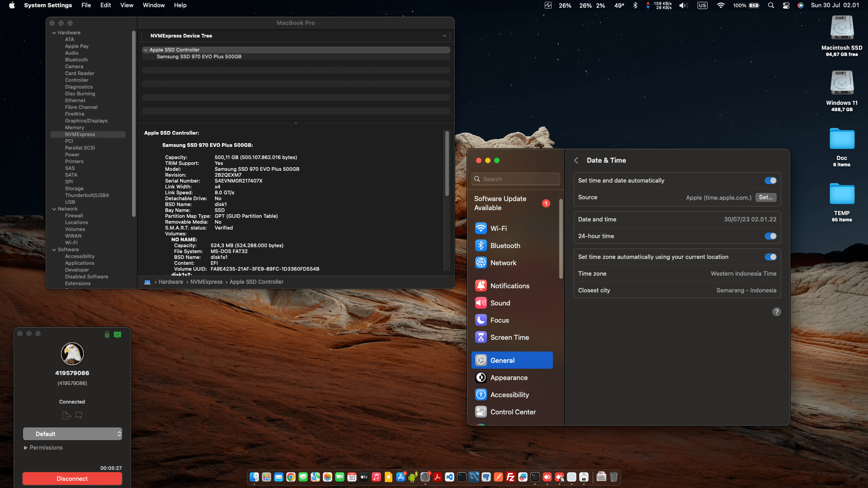Viewport: 868px width, 488px height.
Task: Open the Trash in the Dock
Action: (613, 477)
